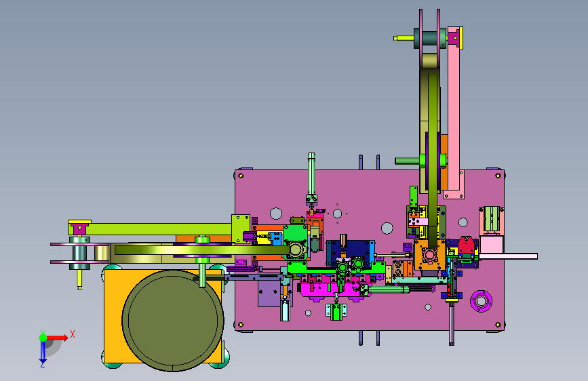Screen dimensions: 588x381
Task: Pick the red component near right edge
Action: pyautogui.click(x=466, y=245)
